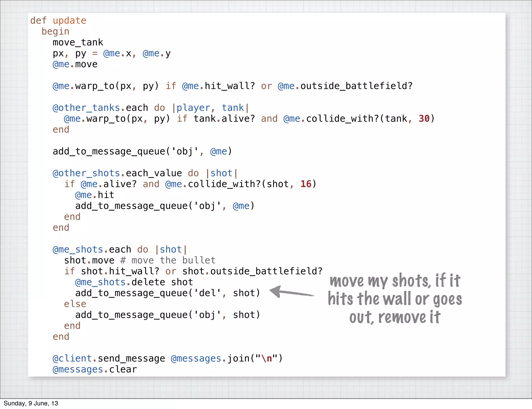This screenshot has width=532, height=409.
Task: Click the number 30 in collide_with
Action: pos(424,119)
